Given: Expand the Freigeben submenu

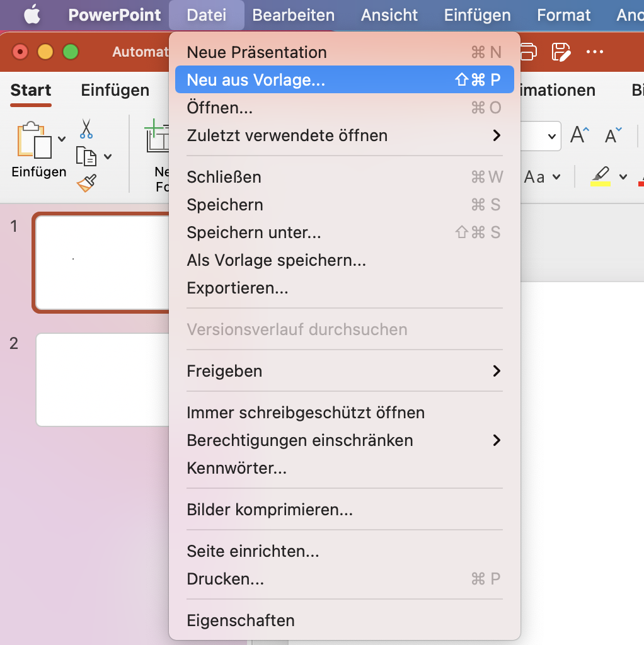Looking at the screenshot, I should pyautogui.click(x=345, y=371).
